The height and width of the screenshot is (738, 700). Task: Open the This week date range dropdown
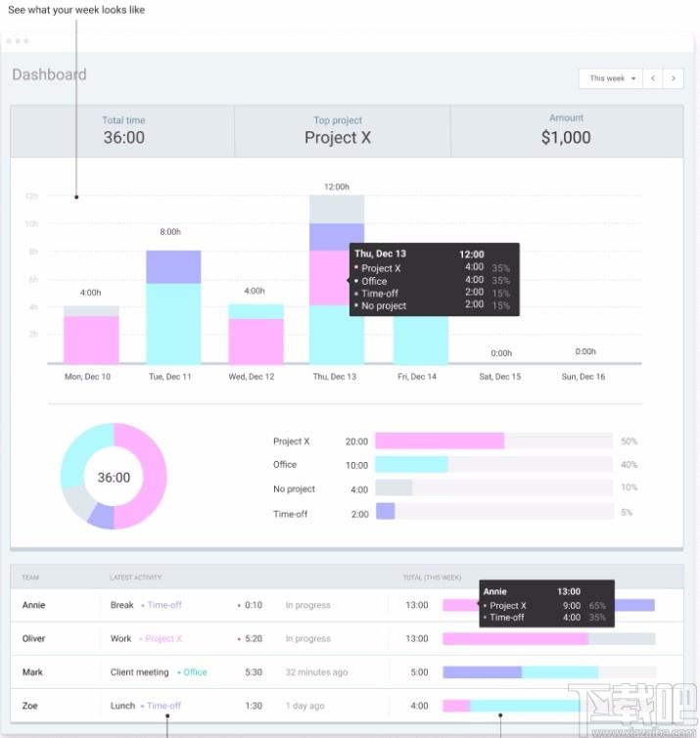[610, 78]
